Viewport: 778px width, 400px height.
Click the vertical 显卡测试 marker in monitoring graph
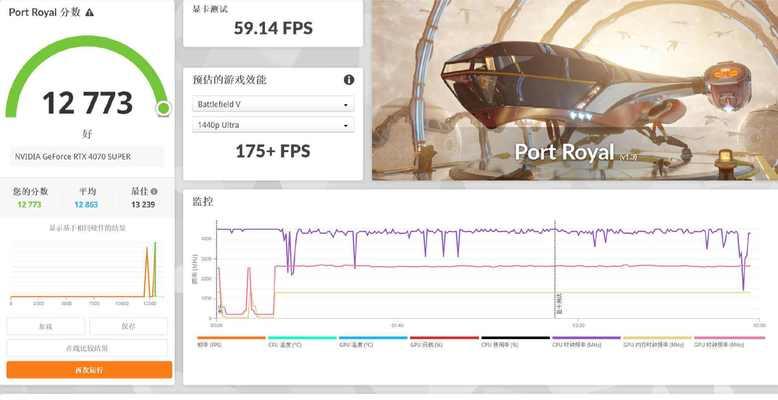[x=555, y=270]
